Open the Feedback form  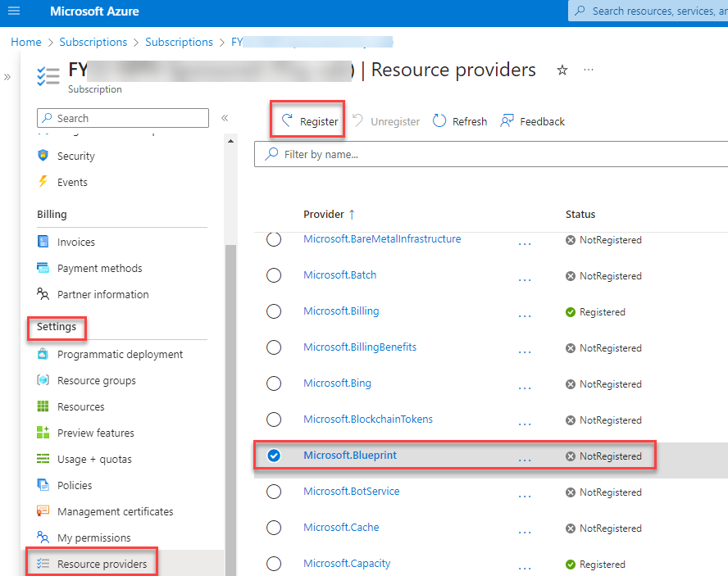tap(532, 120)
